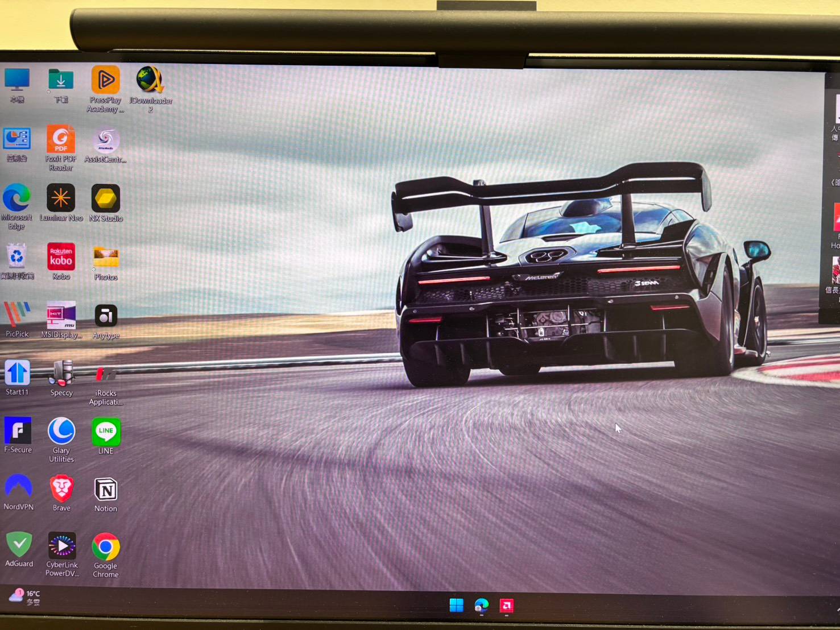
Task: Click the Speccy desktop shortcut
Action: click(61, 374)
